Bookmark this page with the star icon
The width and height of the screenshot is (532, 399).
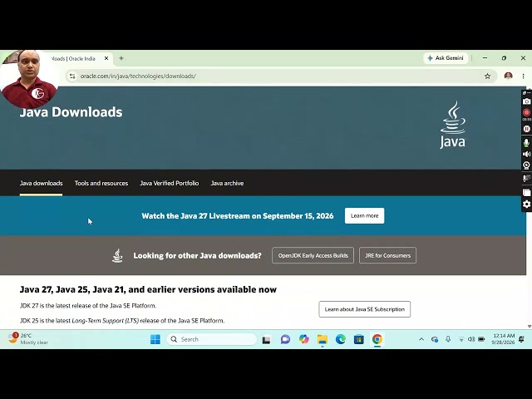point(488,76)
